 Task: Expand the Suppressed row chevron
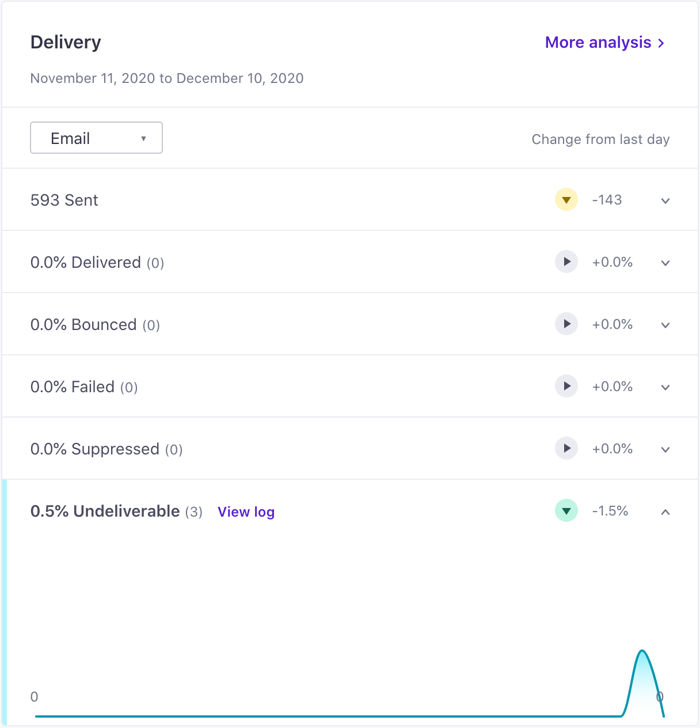665,449
